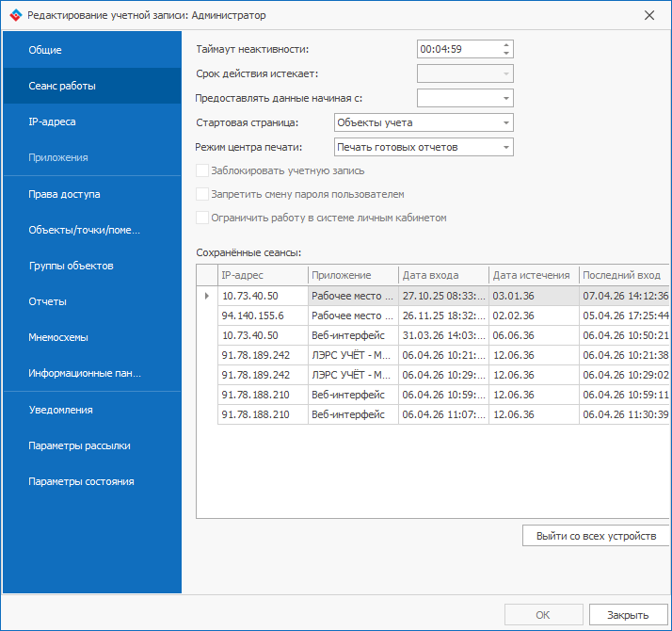Click the row indicator arrow in sessions table

coord(207,296)
